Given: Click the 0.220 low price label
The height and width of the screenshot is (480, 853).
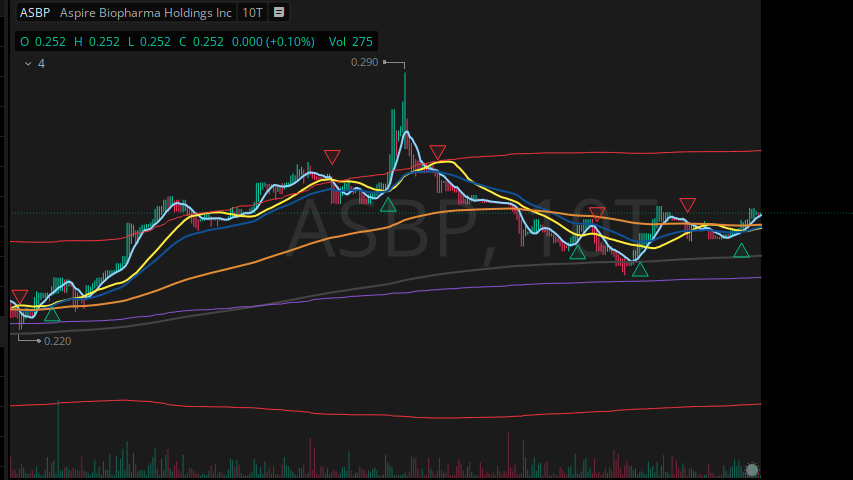Looking at the screenshot, I should point(57,341).
